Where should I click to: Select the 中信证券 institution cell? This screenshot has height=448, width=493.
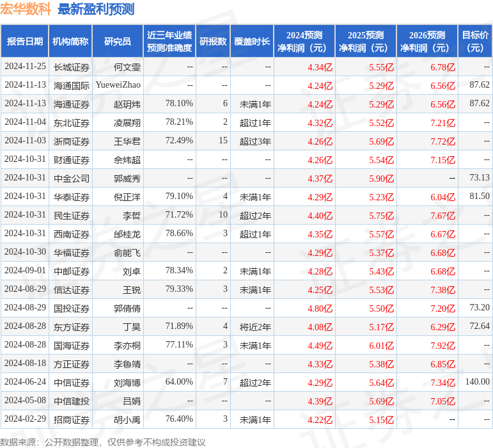click(x=71, y=383)
